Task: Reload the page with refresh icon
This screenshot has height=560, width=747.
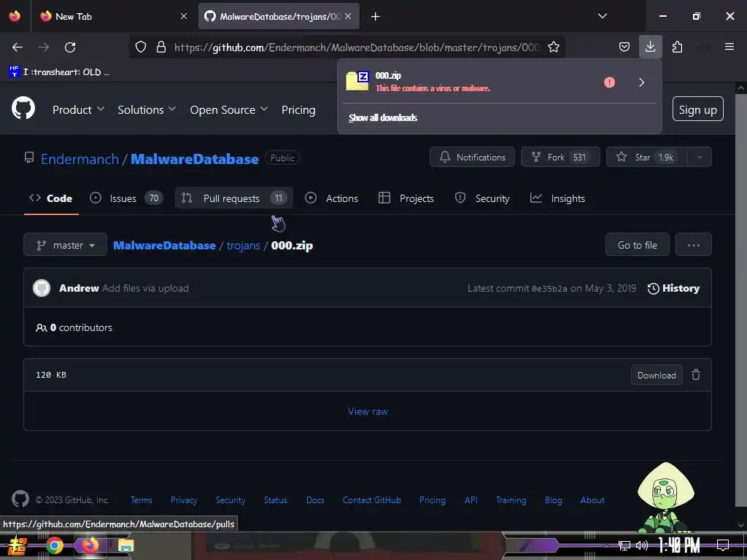Action: 70,47
